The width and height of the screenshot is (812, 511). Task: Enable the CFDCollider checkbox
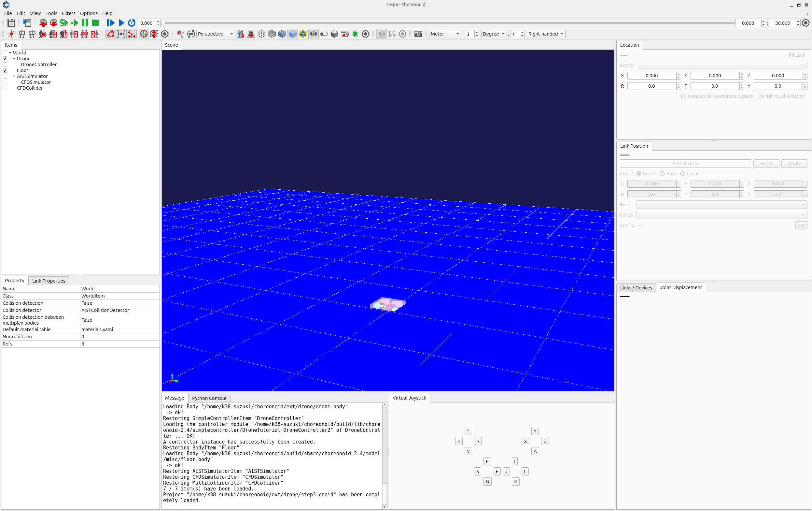tap(5, 88)
